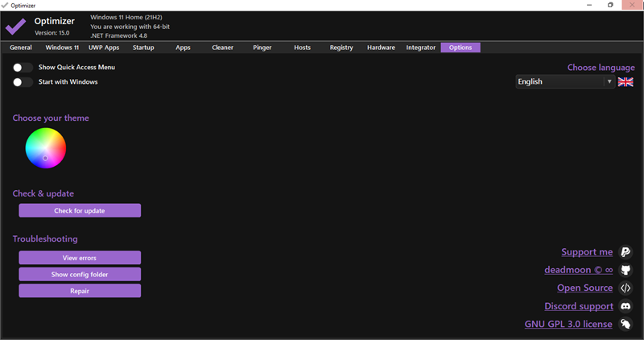The image size is (644, 340).
Task: Click the small title bar checkmark icon
Action: click(5, 6)
